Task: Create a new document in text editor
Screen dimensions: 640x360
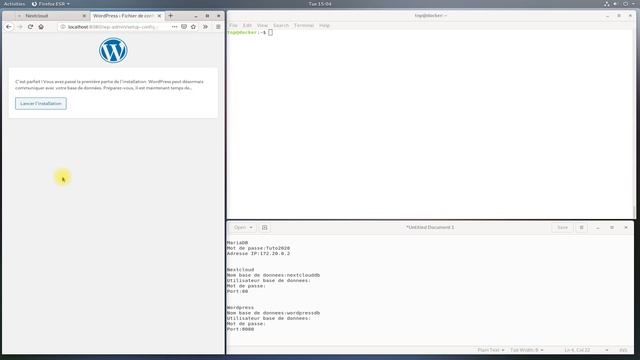Action: (x=264, y=227)
